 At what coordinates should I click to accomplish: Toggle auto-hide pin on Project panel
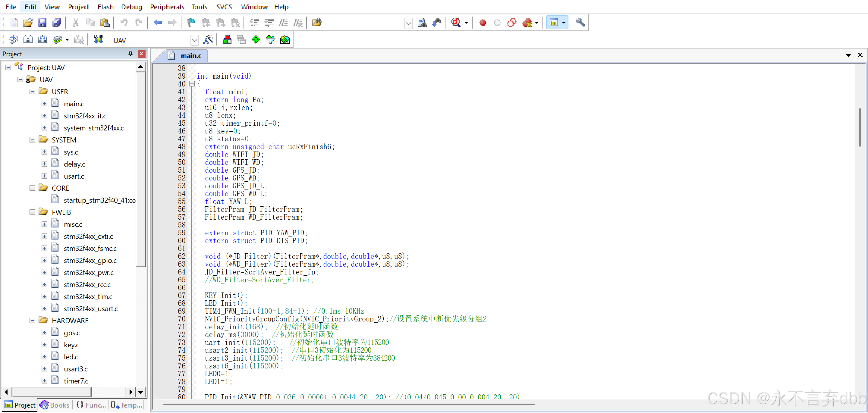coord(131,54)
